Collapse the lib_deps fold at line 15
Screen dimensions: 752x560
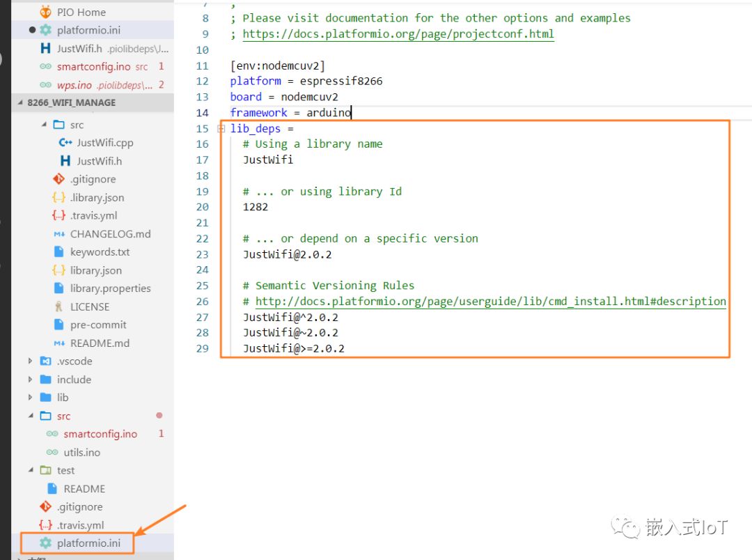221,129
